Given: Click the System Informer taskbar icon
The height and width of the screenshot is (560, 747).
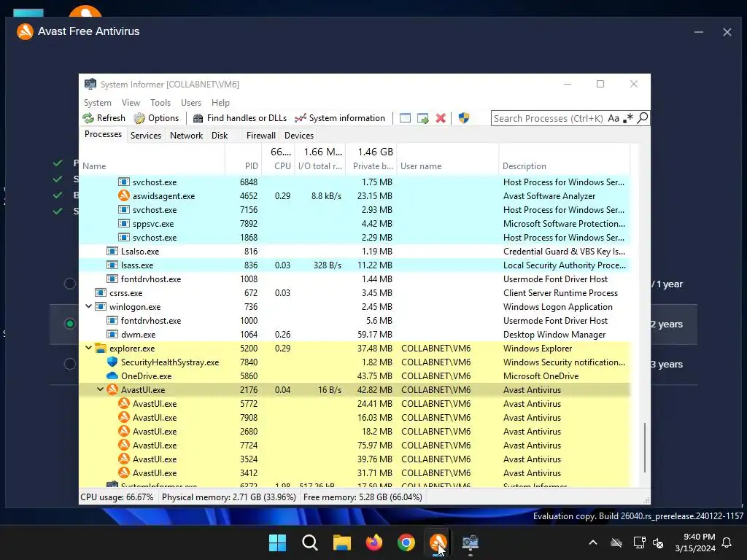Looking at the screenshot, I should coord(471,542).
